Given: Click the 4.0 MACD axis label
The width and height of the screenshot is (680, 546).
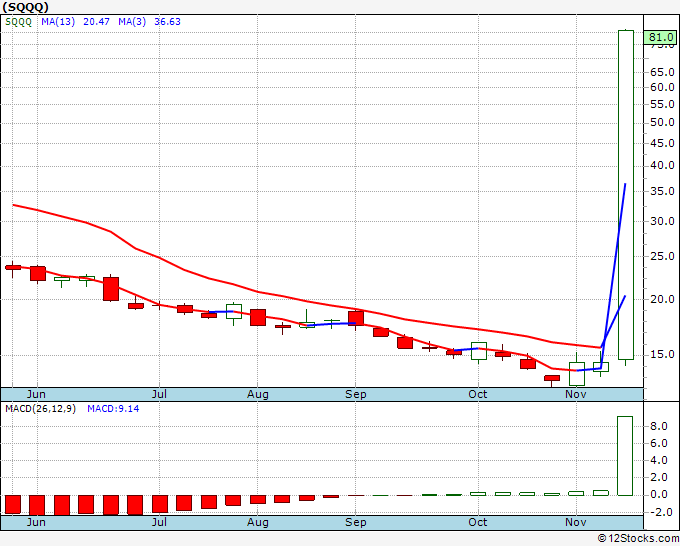Looking at the screenshot, I should 659,460.
